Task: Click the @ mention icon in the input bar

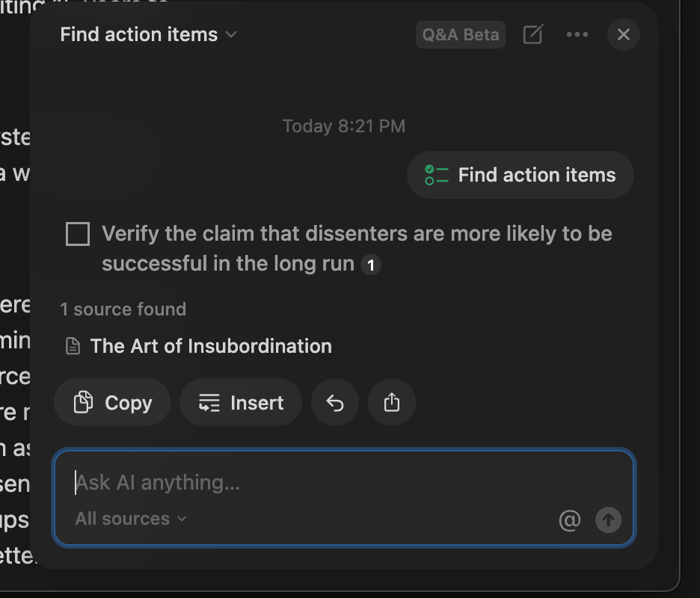Action: 570,520
